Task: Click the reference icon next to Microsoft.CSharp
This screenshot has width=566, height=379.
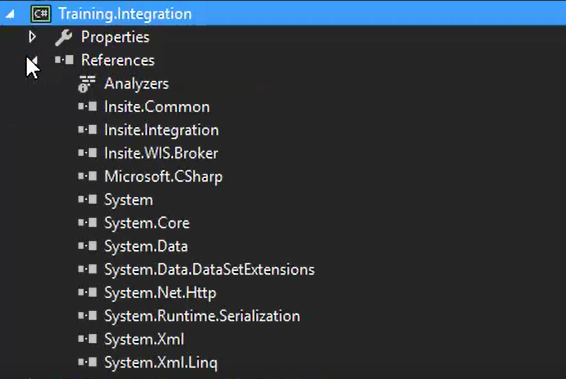Action: [87, 176]
